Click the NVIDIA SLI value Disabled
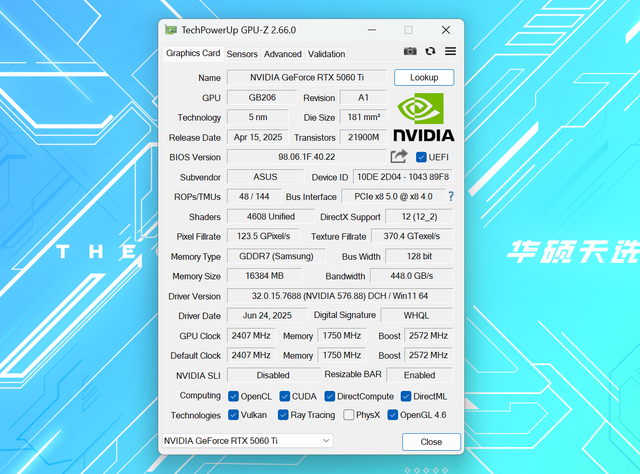The height and width of the screenshot is (474, 640). click(273, 375)
